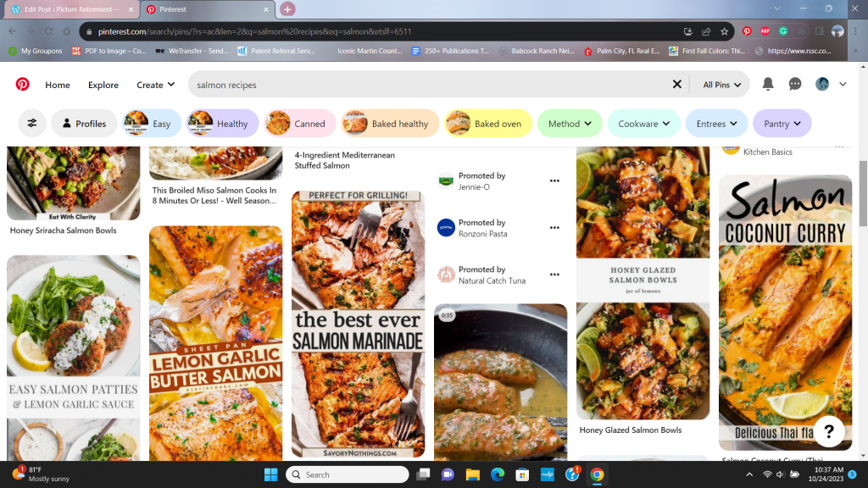Open the search filters slider icon

pyautogui.click(x=32, y=124)
